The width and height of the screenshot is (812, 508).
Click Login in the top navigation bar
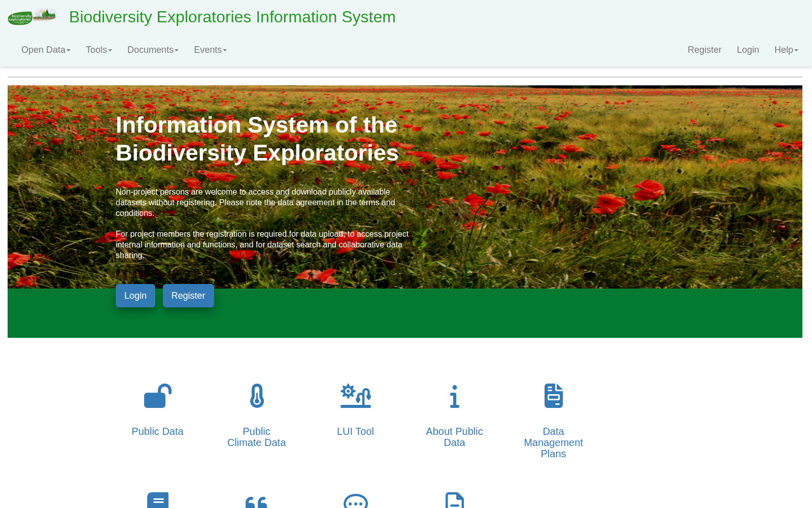[x=748, y=50]
